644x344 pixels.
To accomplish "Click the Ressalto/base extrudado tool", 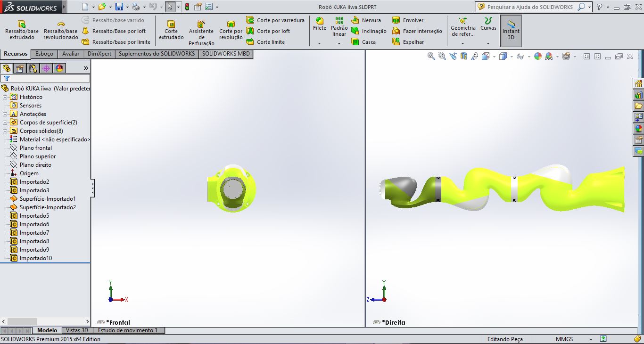I will click(22, 30).
